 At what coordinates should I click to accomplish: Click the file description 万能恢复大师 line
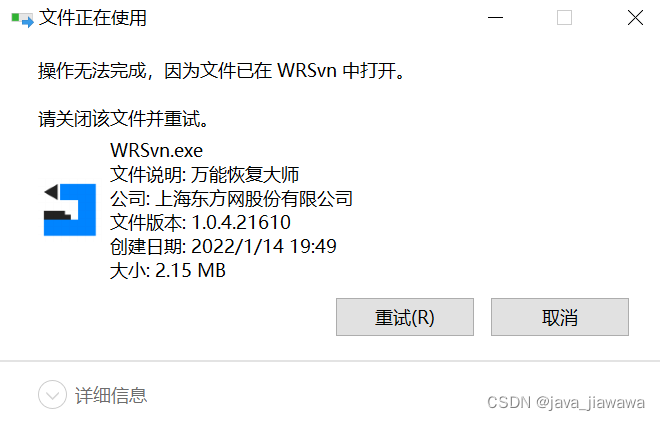205,174
